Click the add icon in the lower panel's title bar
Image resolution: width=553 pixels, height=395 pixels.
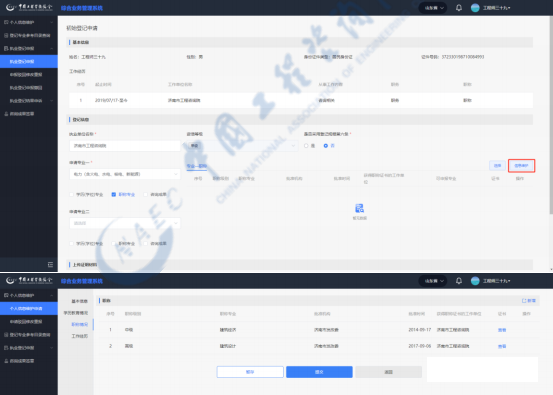click(524, 300)
